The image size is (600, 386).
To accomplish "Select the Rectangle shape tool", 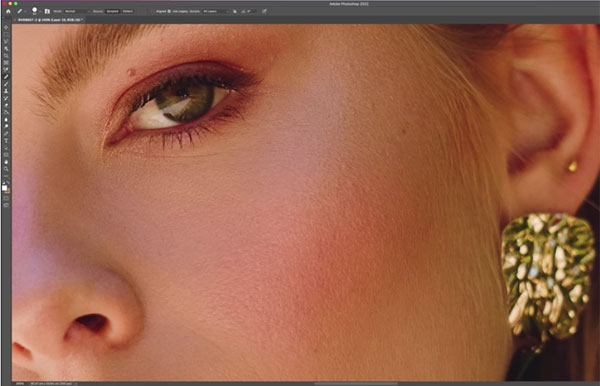I will 6,155.
